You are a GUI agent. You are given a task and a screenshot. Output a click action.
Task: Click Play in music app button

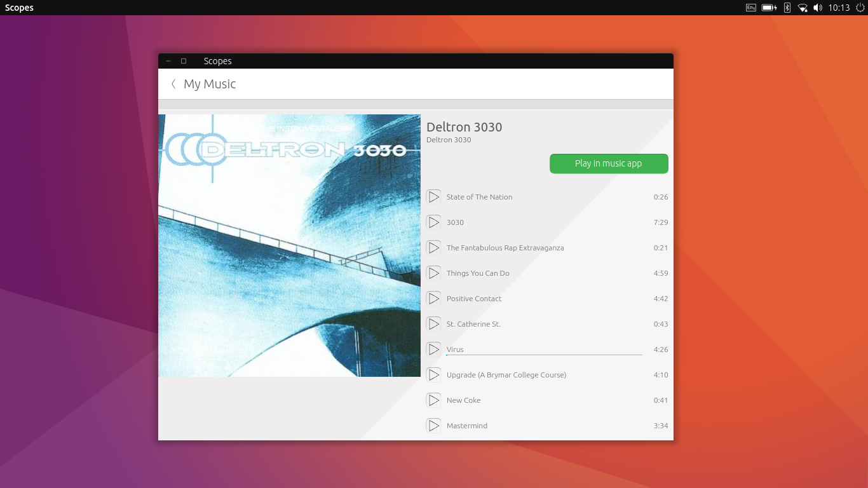coord(609,163)
